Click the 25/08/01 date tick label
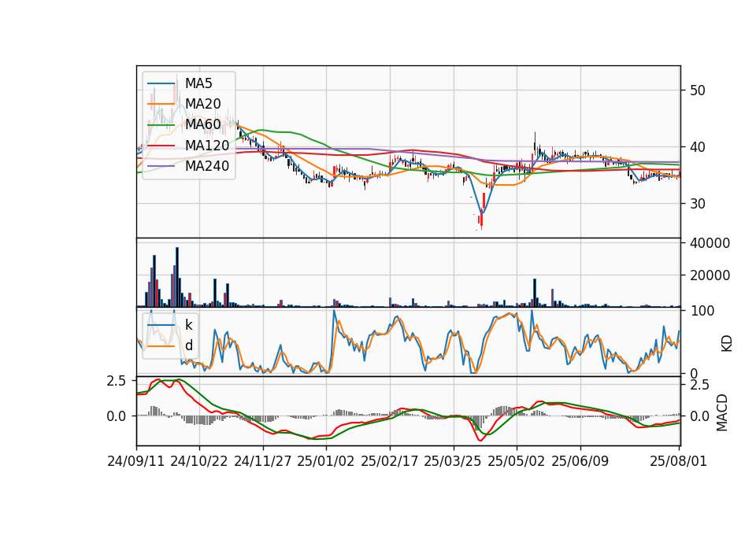Screen dimensions: 756x543 tap(678, 462)
